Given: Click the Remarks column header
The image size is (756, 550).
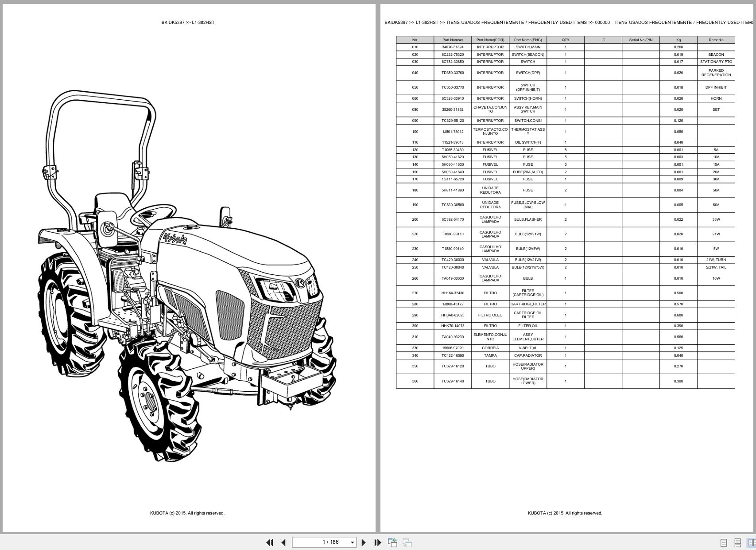Looking at the screenshot, I should tap(716, 40).
